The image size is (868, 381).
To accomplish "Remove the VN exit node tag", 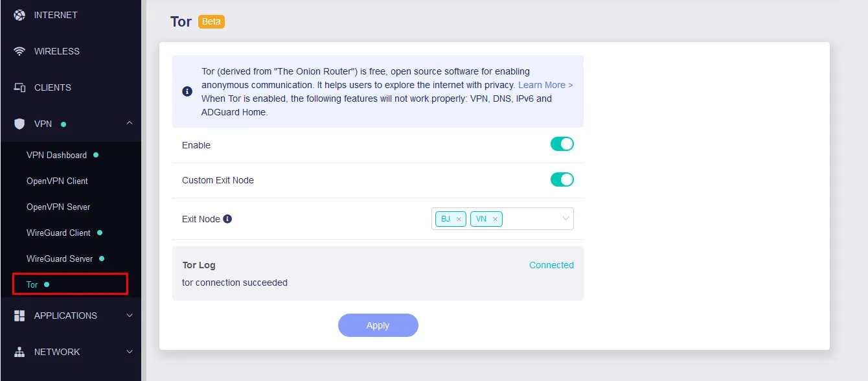I will coord(496,220).
